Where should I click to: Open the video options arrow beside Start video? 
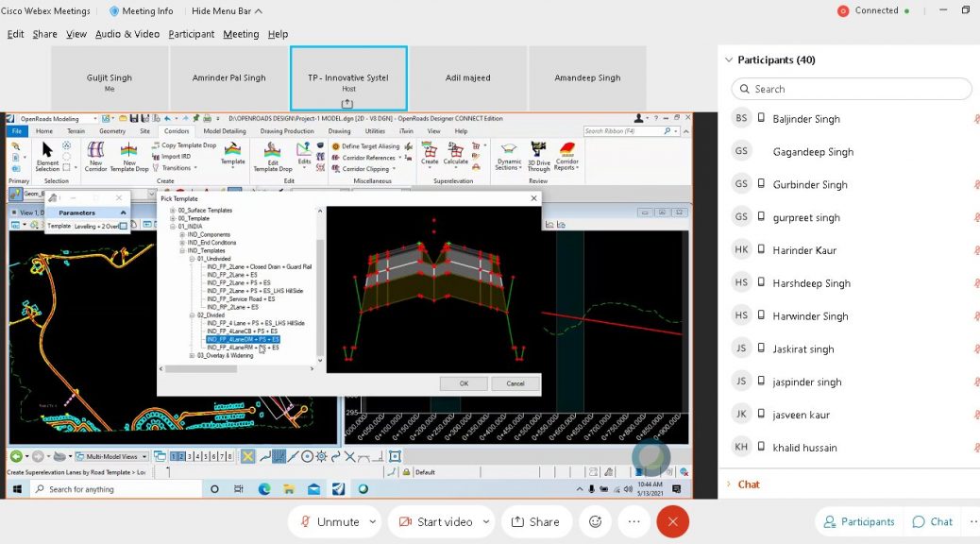pyautogui.click(x=485, y=521)
